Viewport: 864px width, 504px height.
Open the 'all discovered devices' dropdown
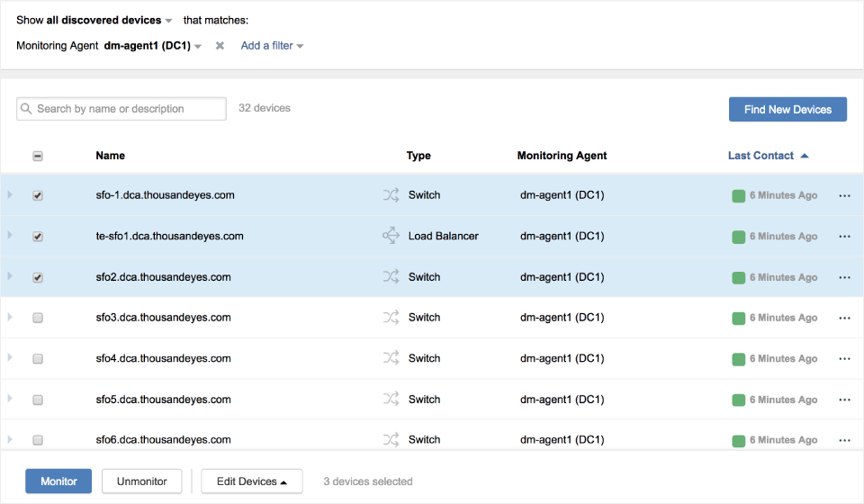click(109, 20)
